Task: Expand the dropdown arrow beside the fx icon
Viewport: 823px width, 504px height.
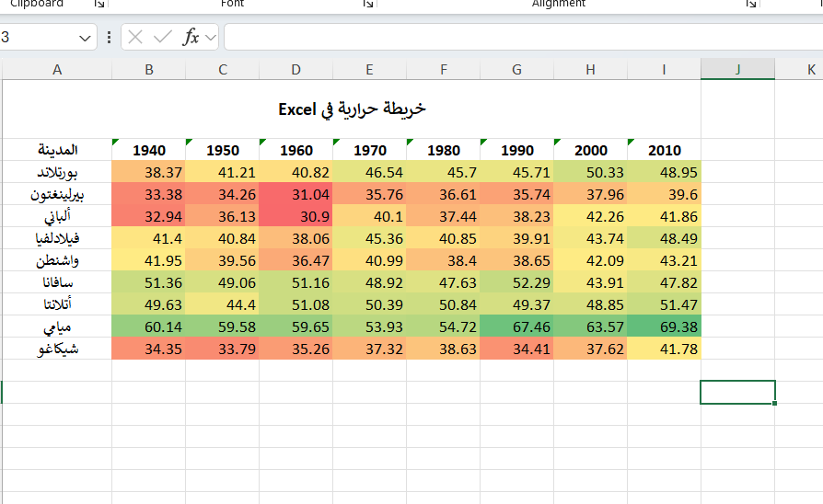Action: tap(211, 38)
